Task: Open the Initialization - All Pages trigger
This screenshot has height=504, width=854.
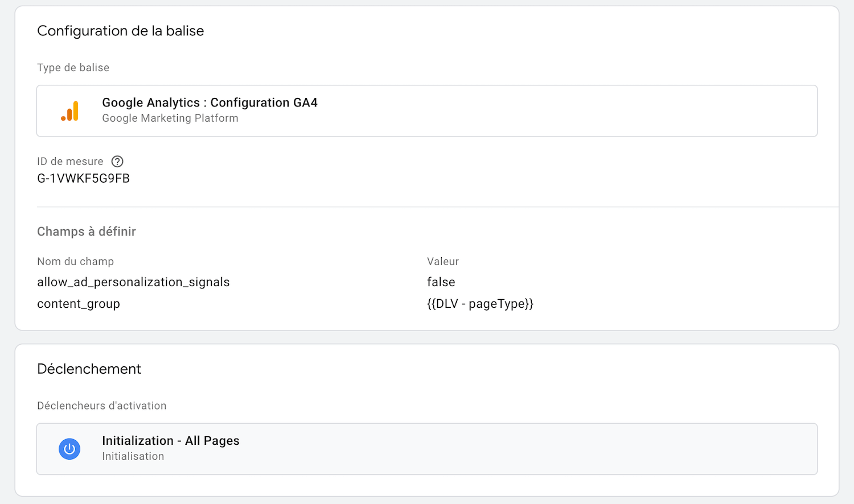Action: (x=427, y=449)
